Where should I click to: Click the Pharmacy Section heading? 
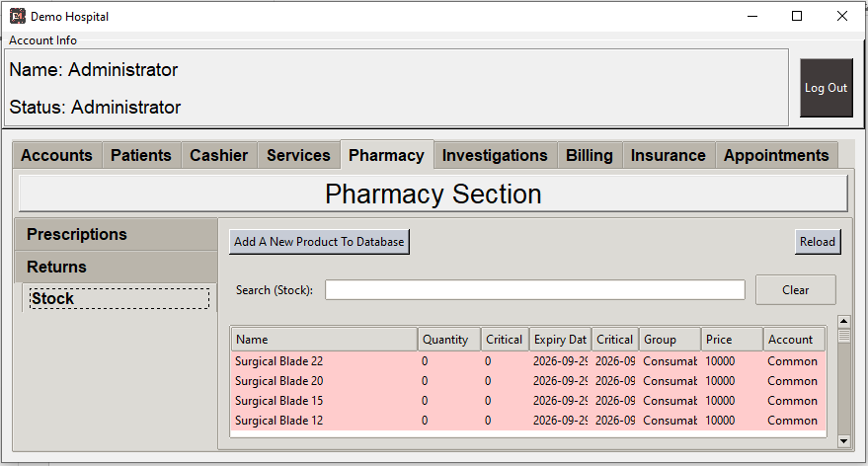[x=433, y=194]
